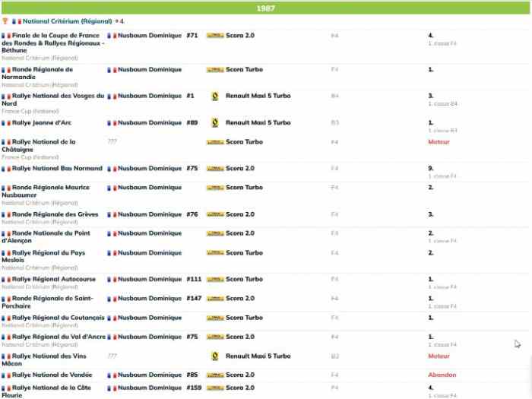Click the red Moteur result in the Vins Mâcon row
The height and width of the screenshot is (399, 532).
(439, 356)
